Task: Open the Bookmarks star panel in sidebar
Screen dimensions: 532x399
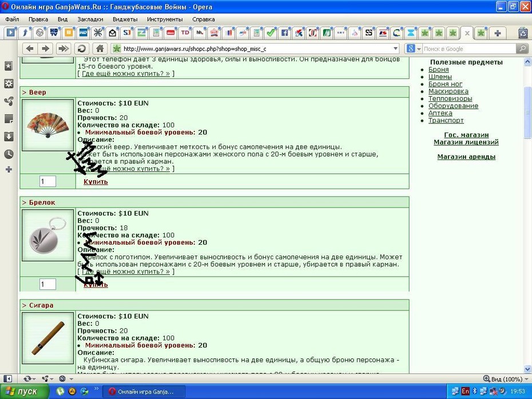Action: (x=9, y=66)
